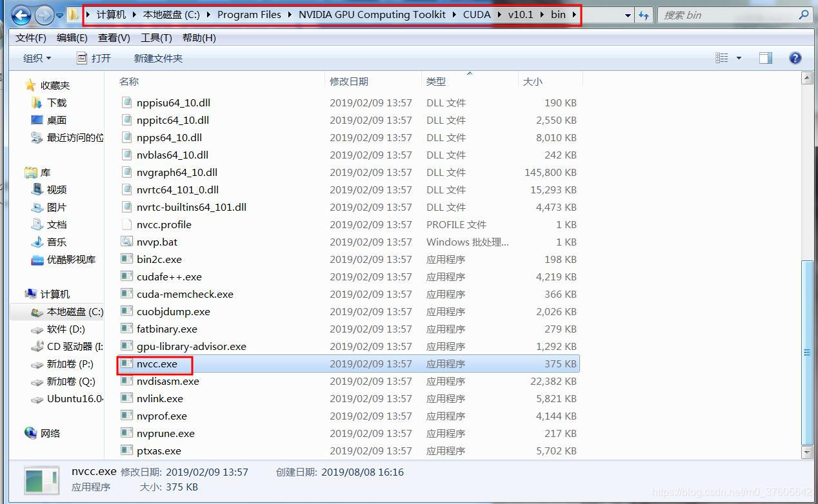Screen dimensions: 818x504
Task: Click the nppisu64_10.dll file icon
Action: click(x=126, y=102)
